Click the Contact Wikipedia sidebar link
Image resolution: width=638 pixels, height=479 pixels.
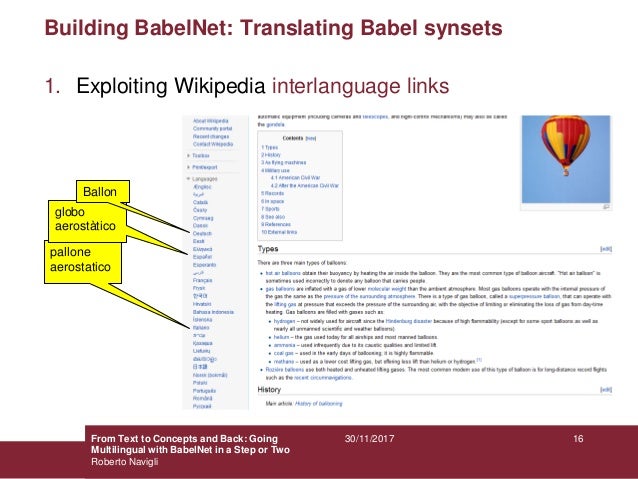click(x=213, y=144)
